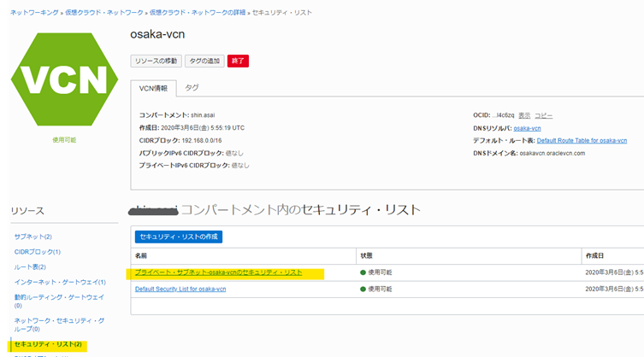Go to 仮想クラウド・ネットワーク breadcrumb
644x357 pixels.
104,13
